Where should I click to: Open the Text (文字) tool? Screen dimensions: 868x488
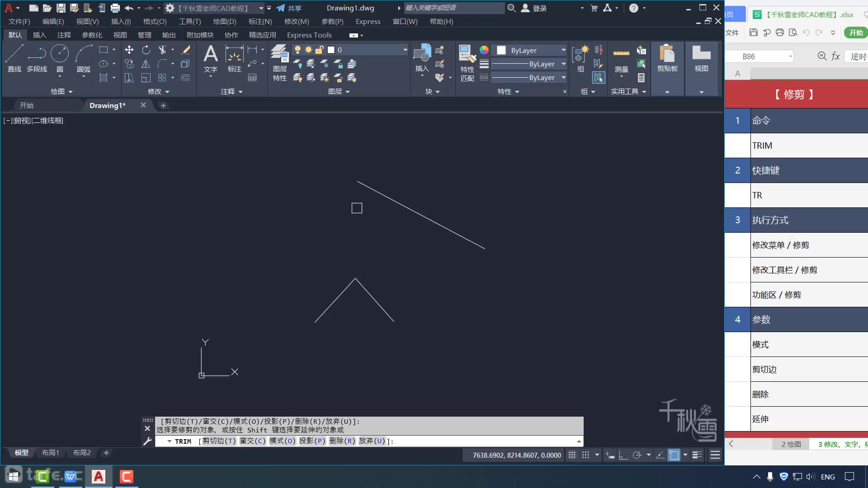[211, 59]
